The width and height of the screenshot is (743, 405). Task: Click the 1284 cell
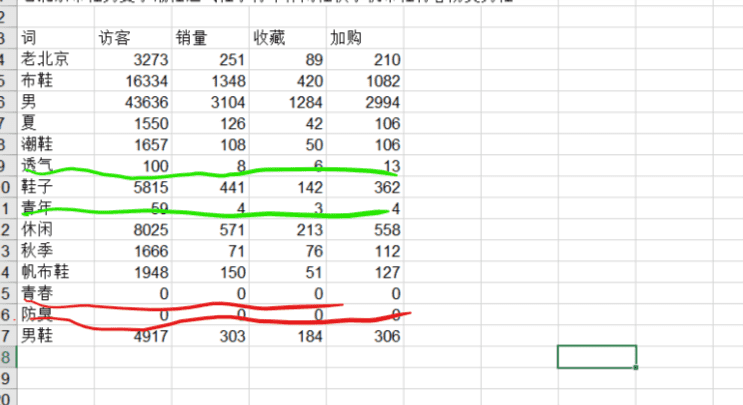pyautogui.click(x=288, y=102)
